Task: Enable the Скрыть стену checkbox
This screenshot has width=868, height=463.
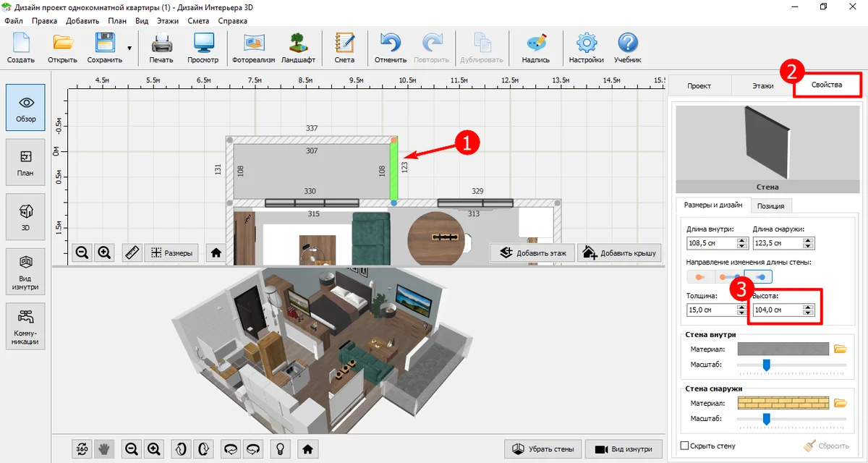Action: pyautogui.click(x=685, y=446)
